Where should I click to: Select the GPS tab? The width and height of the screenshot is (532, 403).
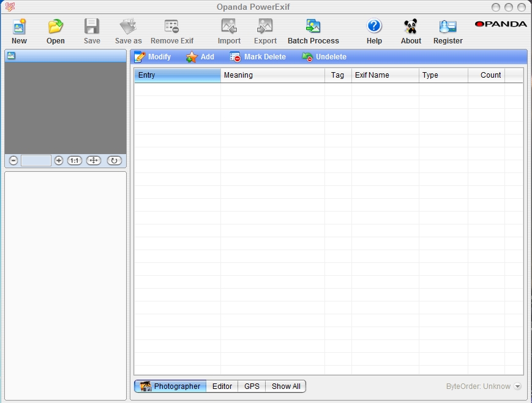point(252,386)
